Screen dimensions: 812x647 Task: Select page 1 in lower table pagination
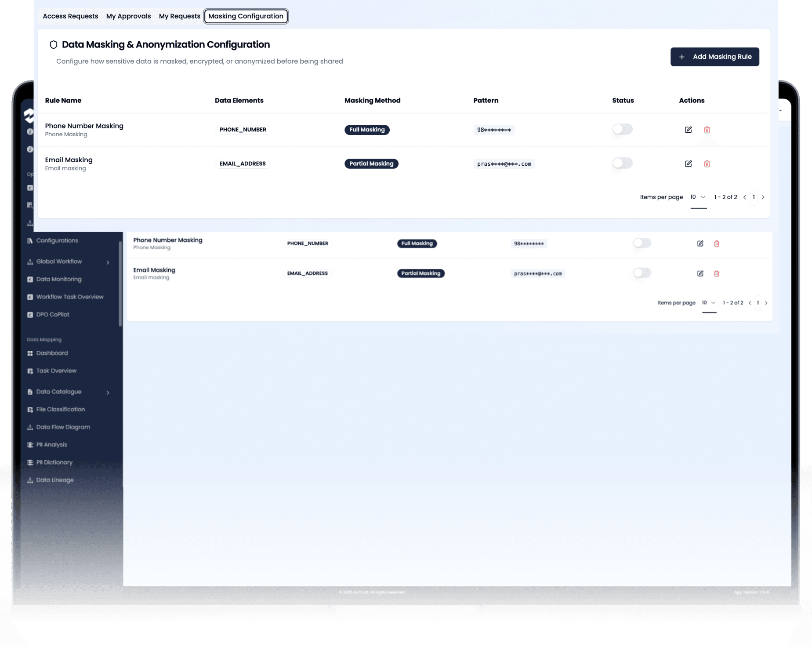point(758,303)
